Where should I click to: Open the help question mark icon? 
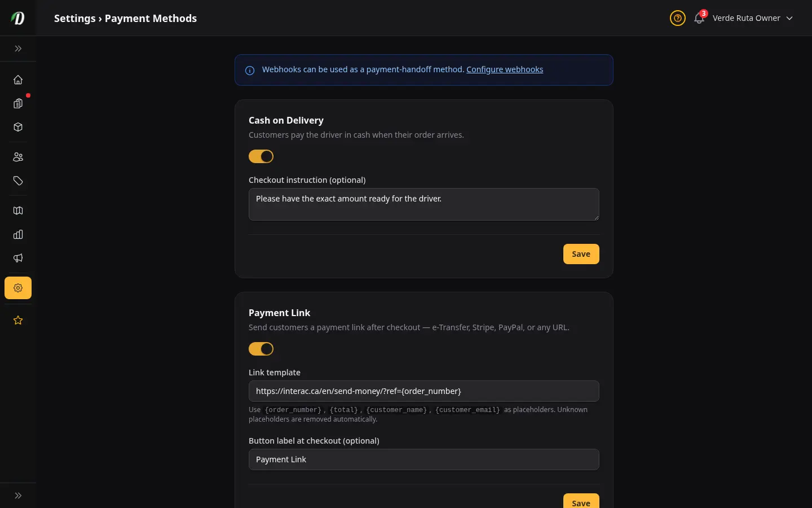[678, 18]
